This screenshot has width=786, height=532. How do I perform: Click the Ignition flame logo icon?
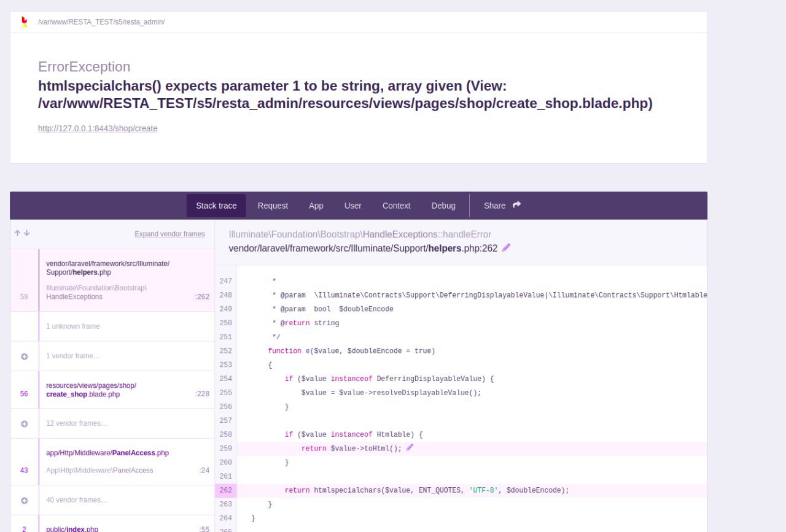point(24,22)
